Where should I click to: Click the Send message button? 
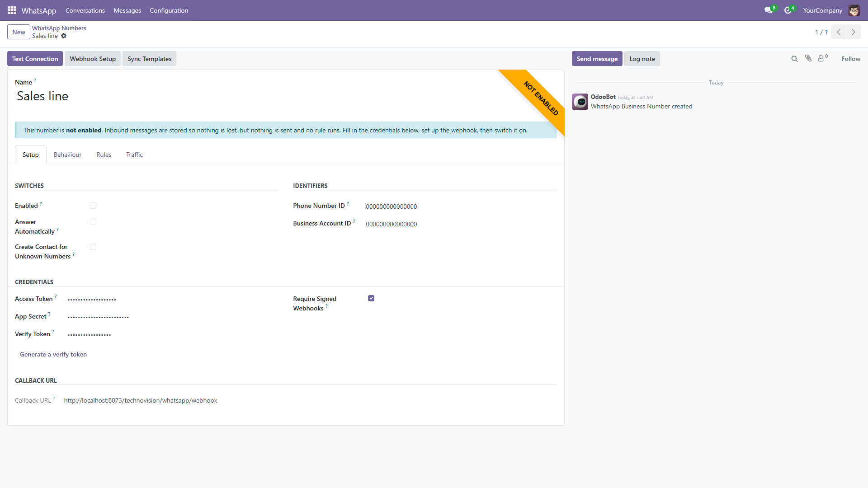pos(597,59)
